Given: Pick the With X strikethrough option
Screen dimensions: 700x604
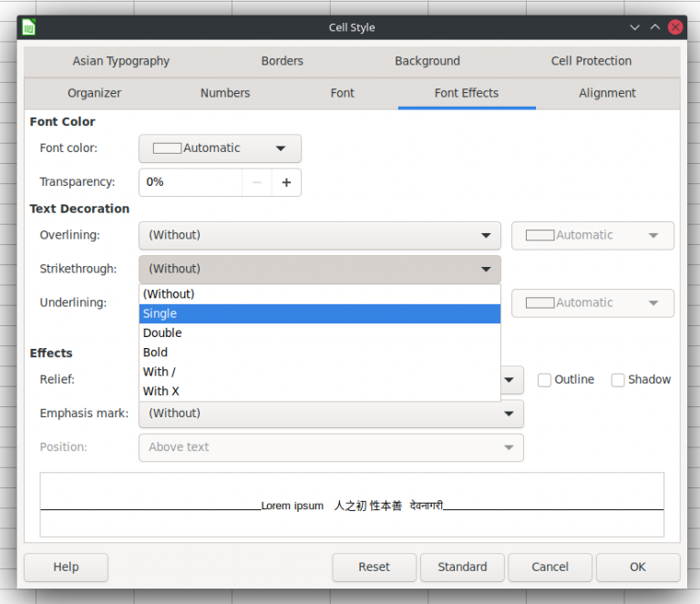Looking at the screenshot, I should click(x=319, y=391).
